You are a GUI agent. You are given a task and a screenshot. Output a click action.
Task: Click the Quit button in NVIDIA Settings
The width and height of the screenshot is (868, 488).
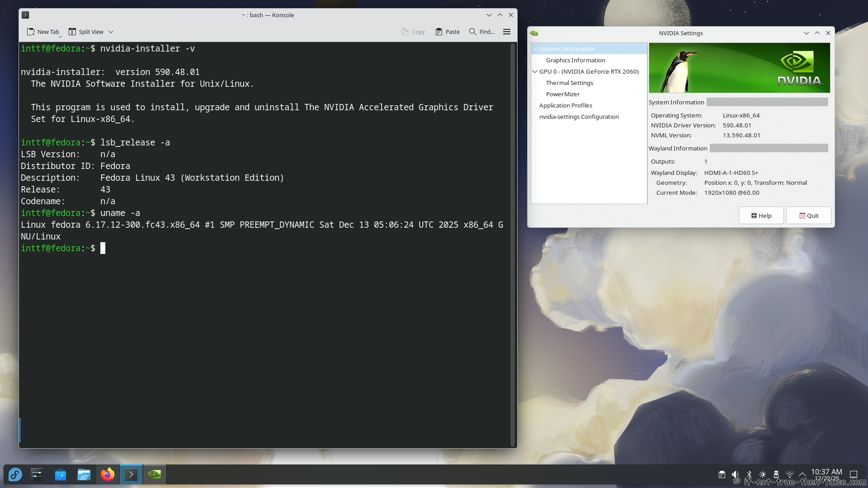point(809,216)
